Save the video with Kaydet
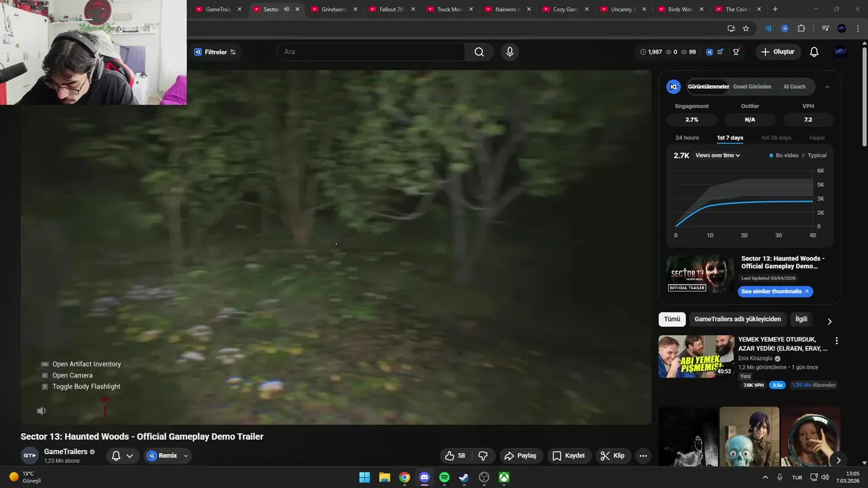 [x=568, y=455]
